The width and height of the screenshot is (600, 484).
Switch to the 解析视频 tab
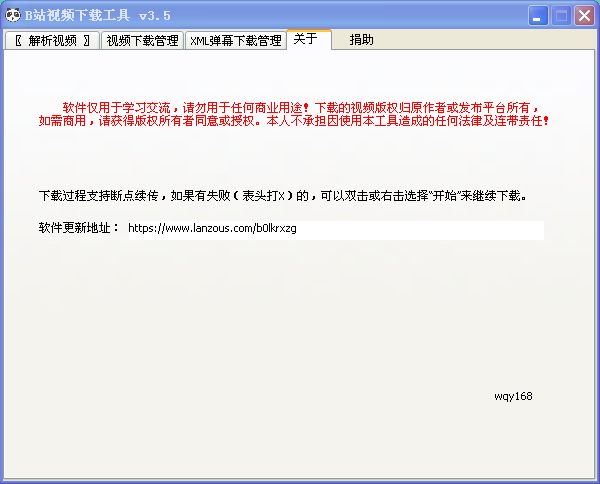pos(52,40)
